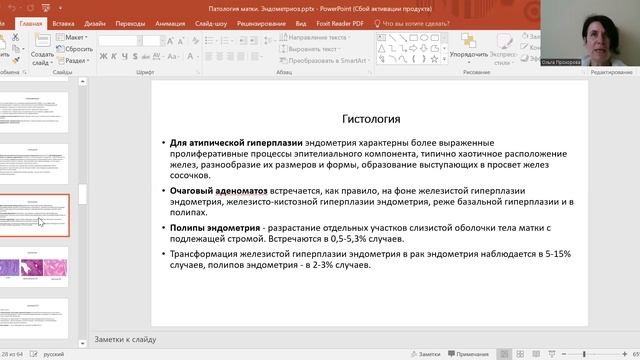Justify the text alignment
This screenshot has width=640, height=360.
(241, 56)
